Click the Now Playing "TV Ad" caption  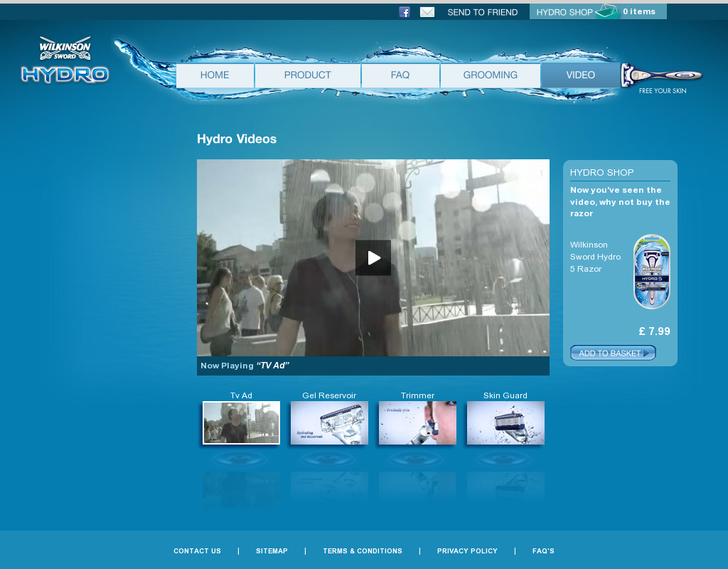click(245, 366)
